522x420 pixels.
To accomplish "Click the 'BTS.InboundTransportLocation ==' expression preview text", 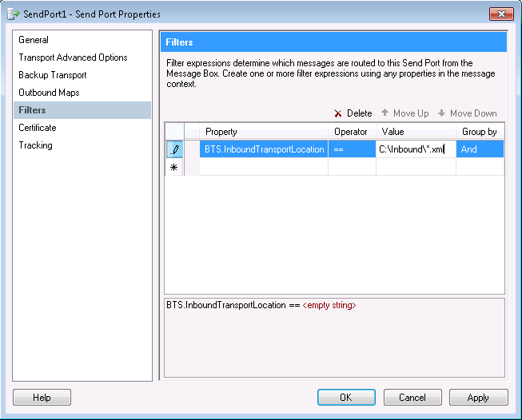I will [233, 305].
